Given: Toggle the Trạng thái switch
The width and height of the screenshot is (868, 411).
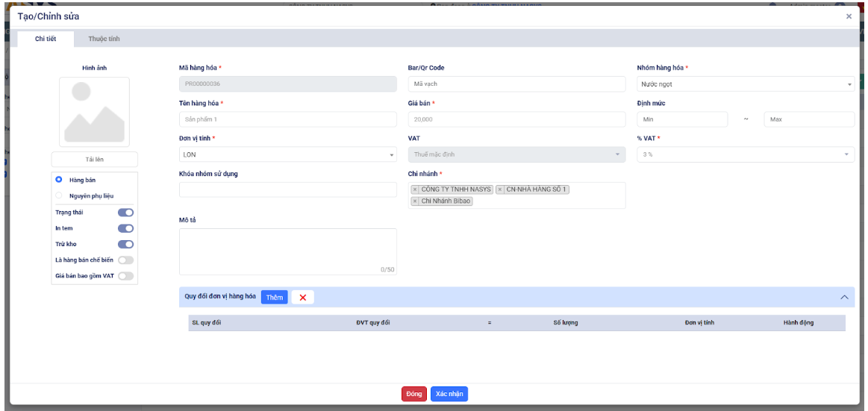Looking at the screenshot, I should (125, 213).
